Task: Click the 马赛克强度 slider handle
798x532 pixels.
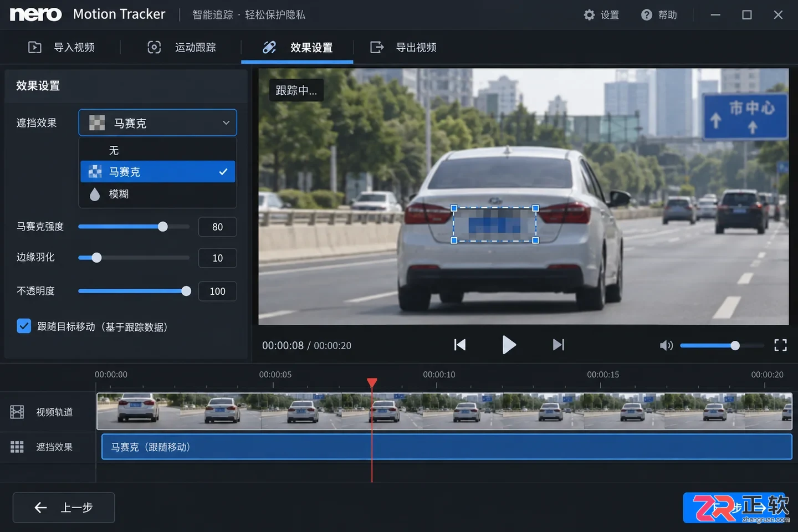Action: click(x=162, y=227)
